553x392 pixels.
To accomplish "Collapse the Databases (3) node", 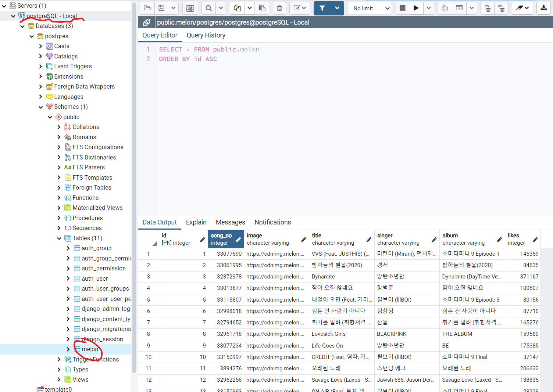I will click(x=22, y=26).
